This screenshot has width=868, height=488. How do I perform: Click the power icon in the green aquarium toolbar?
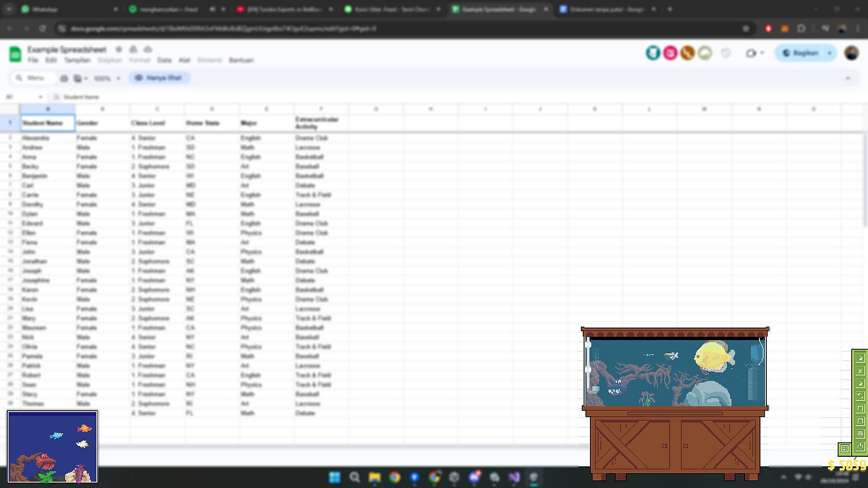[860, 446]
